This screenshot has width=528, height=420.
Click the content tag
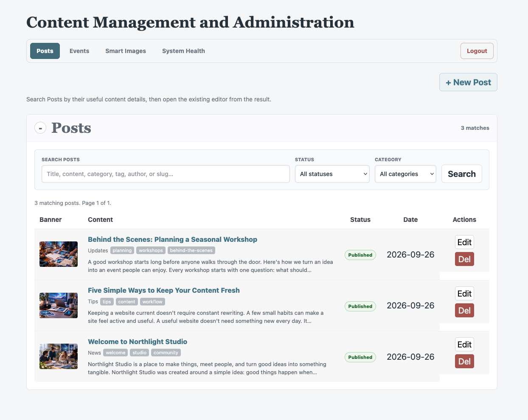tap(126, 302)
